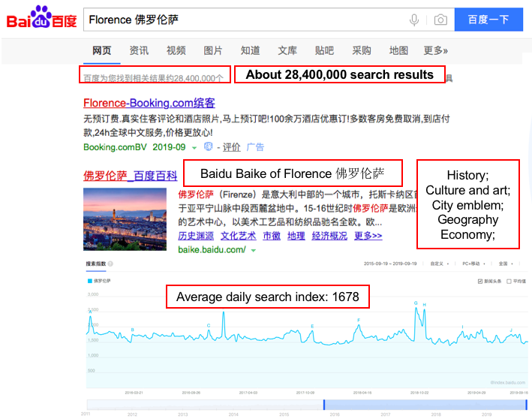Open the 更多» tab menu

tap(436, 50)
